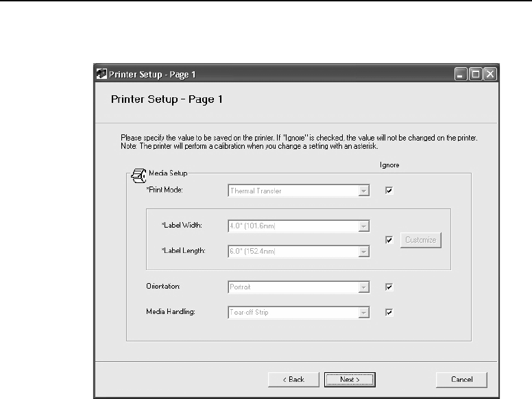
Task: Close the Printer Setup dialog
Action: 490,74
